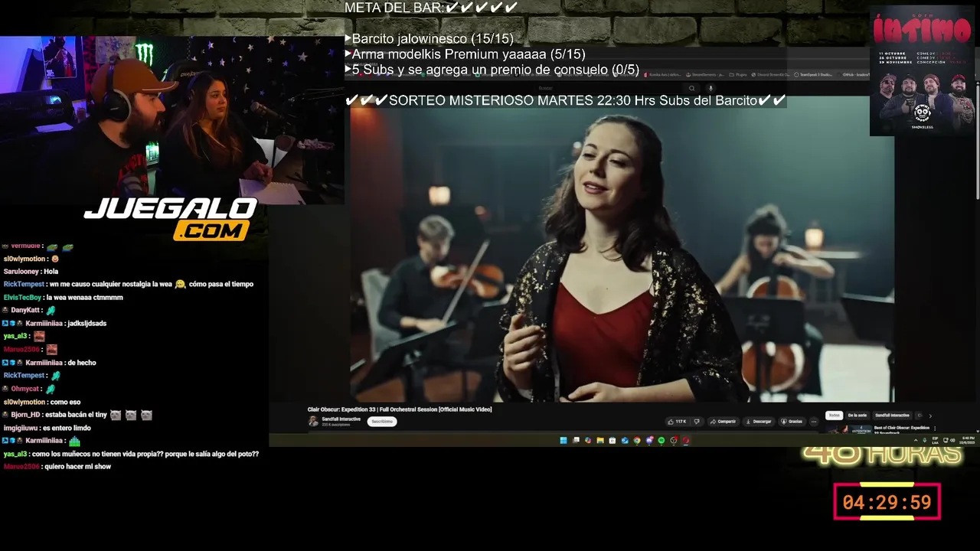The height and width of the screenshot is (551, 980).
Task: Like the video with 117 K likes
Action: tap(677, 421)
